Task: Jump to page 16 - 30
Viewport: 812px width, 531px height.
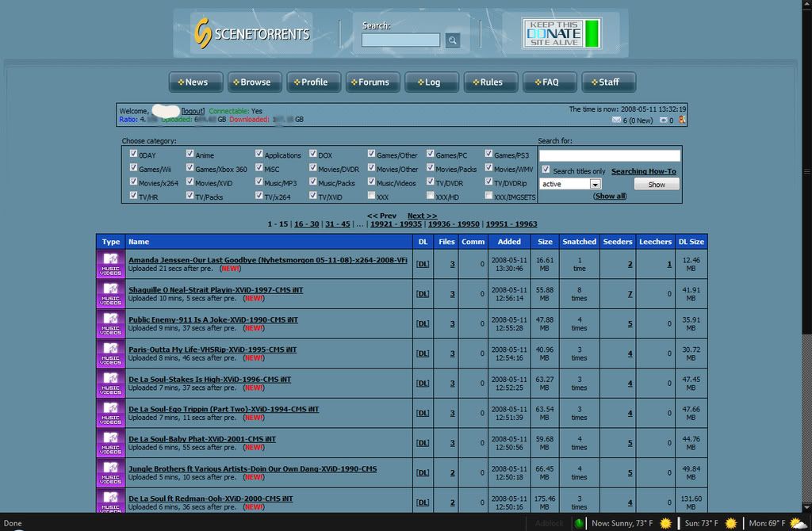Action: [x=307, y=224]
